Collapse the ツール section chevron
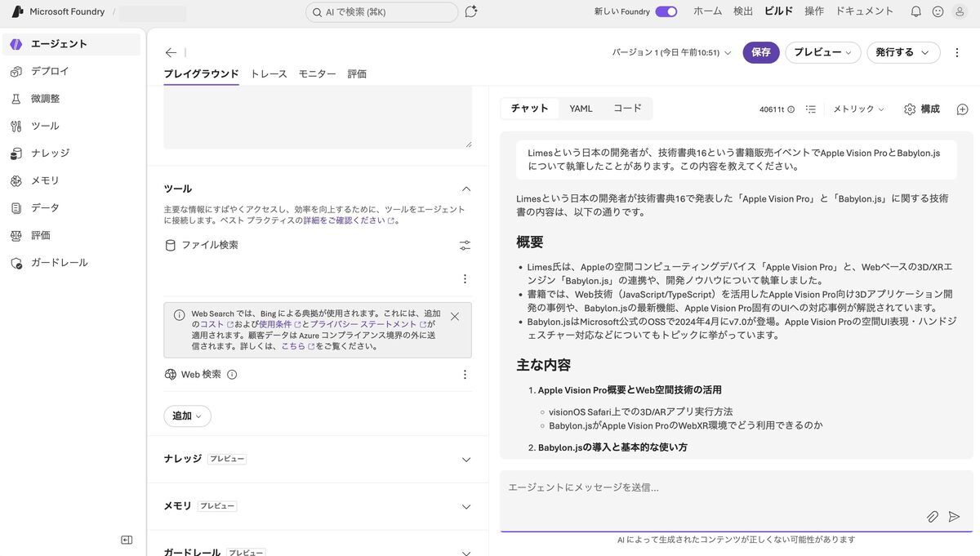Image resolution: width=980 pixels, height=556 pixels. point(466,189)
